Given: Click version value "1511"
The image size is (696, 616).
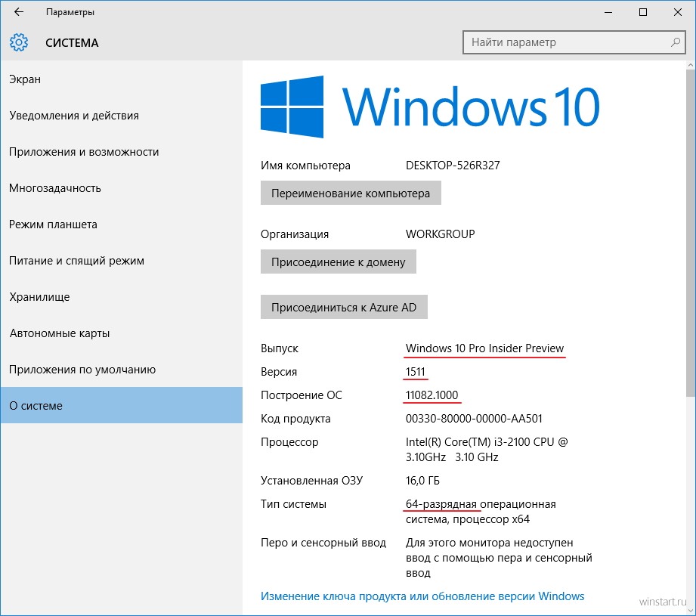Looking at the screenshot, I should click(416, 371).
